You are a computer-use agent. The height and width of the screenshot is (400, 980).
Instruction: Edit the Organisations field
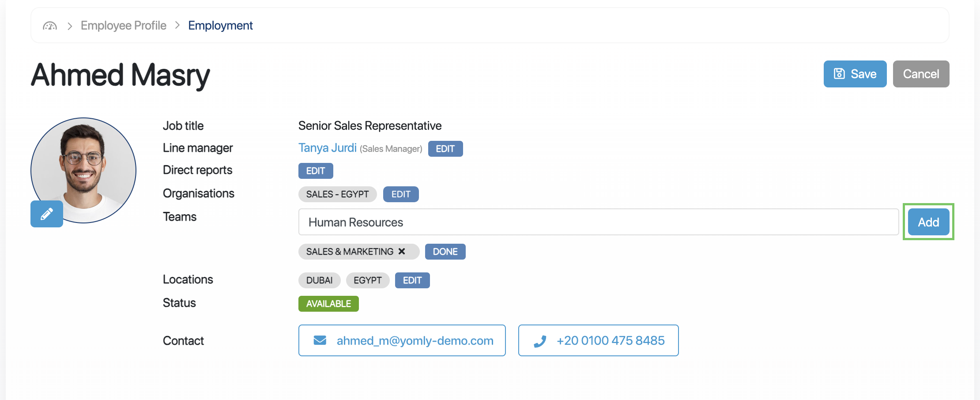tap(401, 194)
